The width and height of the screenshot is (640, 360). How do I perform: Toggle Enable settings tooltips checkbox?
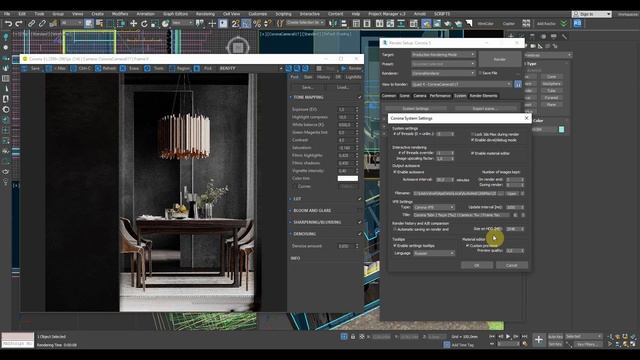click(395, 246)
